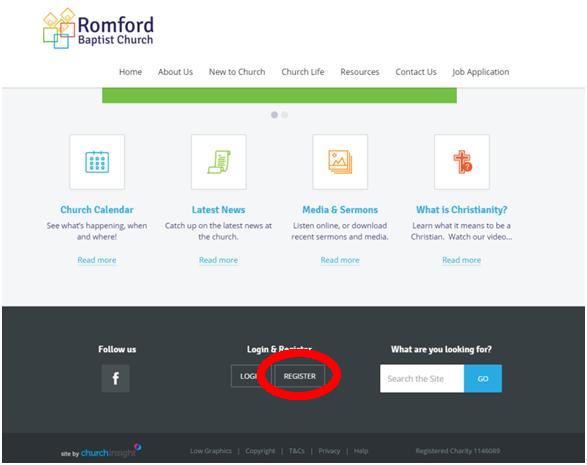Screen dimensions: 587x465
Task: Open the About Us menu
Action: (x=175, y=72)
